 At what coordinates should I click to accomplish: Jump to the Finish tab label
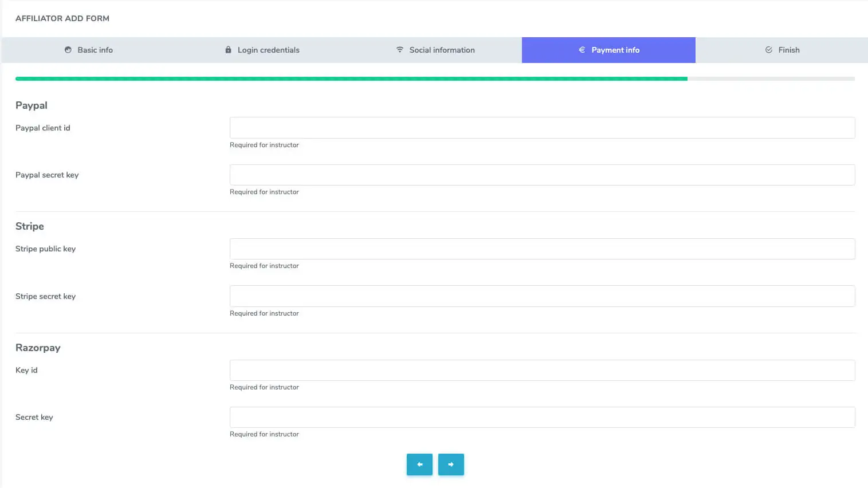[788, 50]
